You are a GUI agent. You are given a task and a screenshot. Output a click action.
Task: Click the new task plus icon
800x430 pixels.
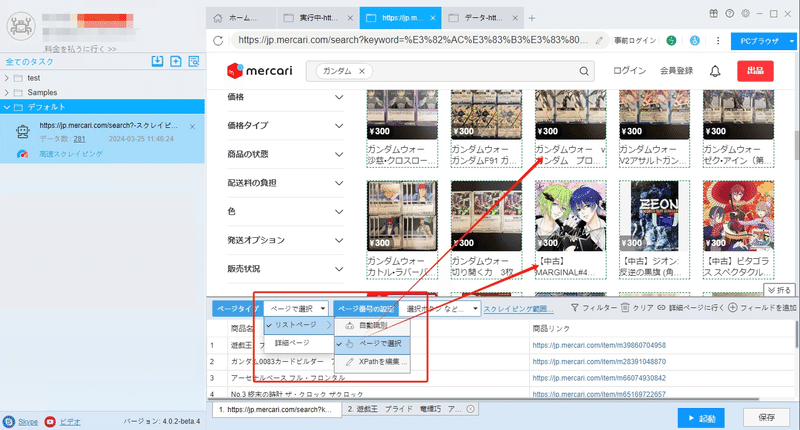[x=176, y=61]
